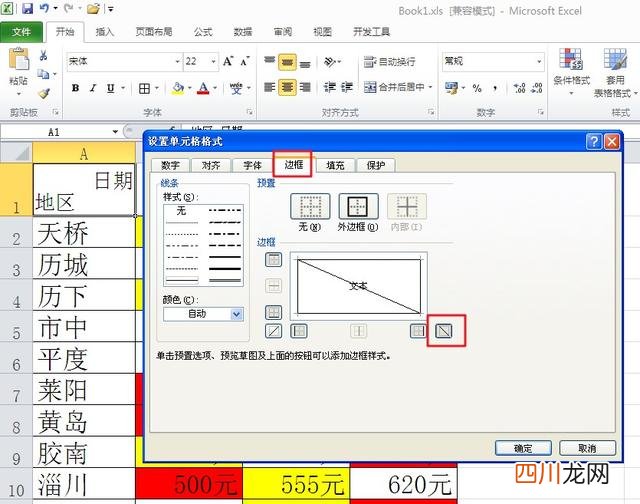640x504 pixels.
Task: Click the inner vertical border button
Action: [x=358, y=331]
